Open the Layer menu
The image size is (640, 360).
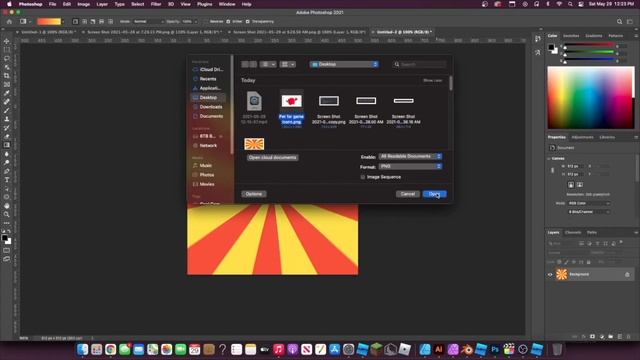pos(102,4)
